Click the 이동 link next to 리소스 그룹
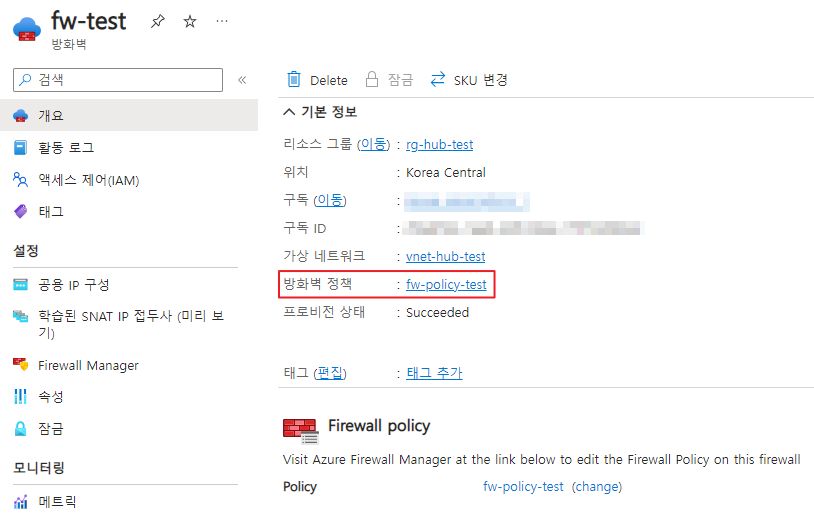 (373, 144)
